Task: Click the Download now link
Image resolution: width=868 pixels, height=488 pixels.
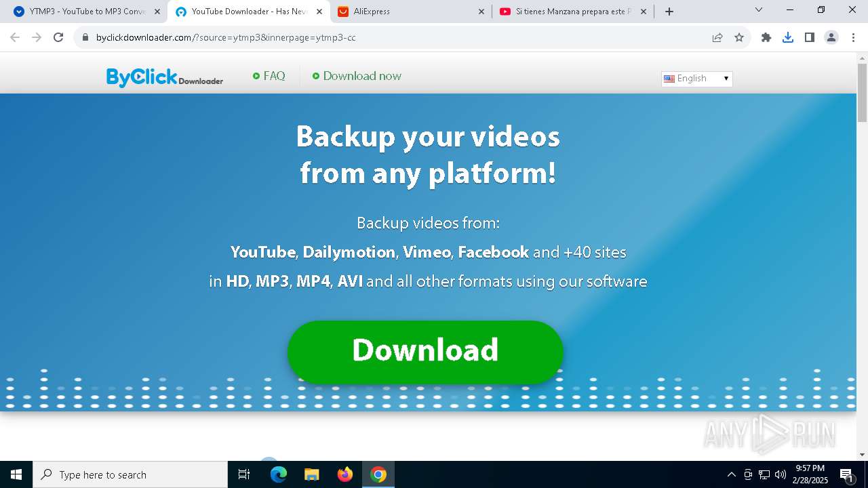Action: click(x=357, y=76)
